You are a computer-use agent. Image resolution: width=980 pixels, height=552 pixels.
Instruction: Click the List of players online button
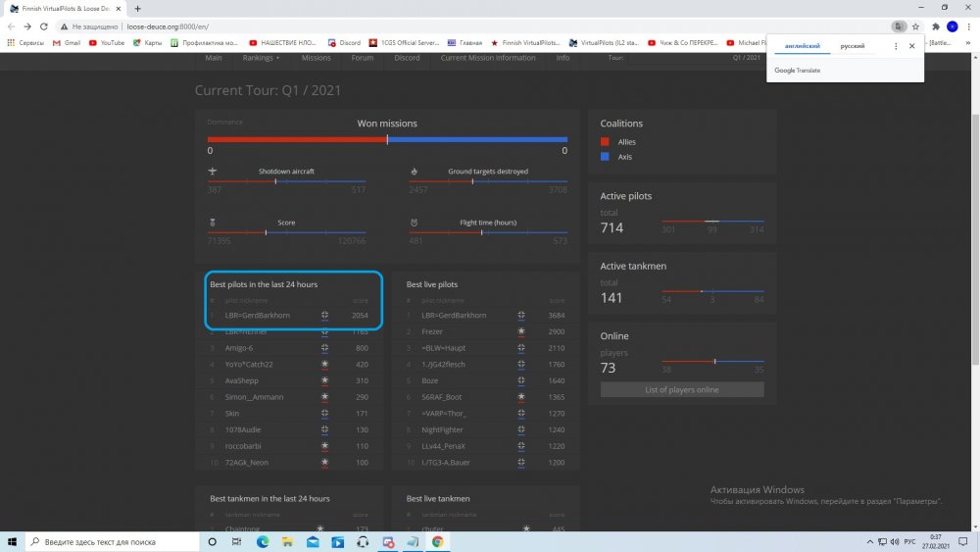click(x=681, y=389)
